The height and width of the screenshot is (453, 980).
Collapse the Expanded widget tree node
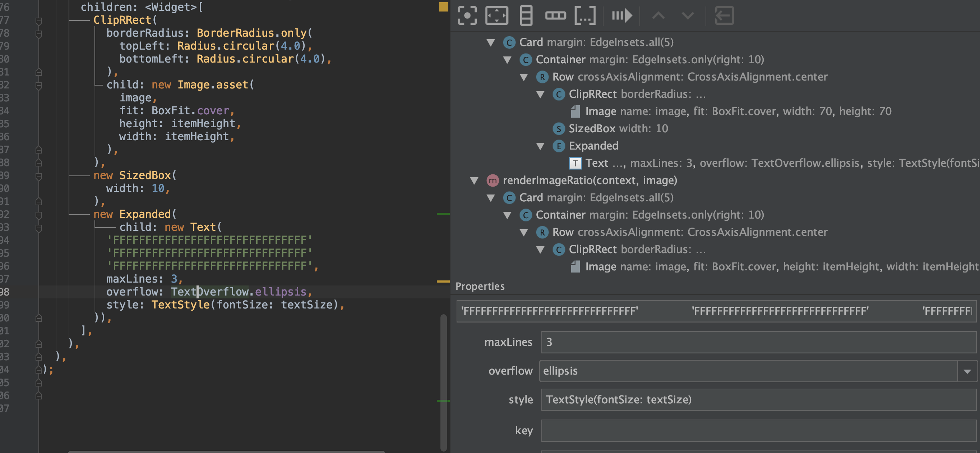click(x=540, y=146)
